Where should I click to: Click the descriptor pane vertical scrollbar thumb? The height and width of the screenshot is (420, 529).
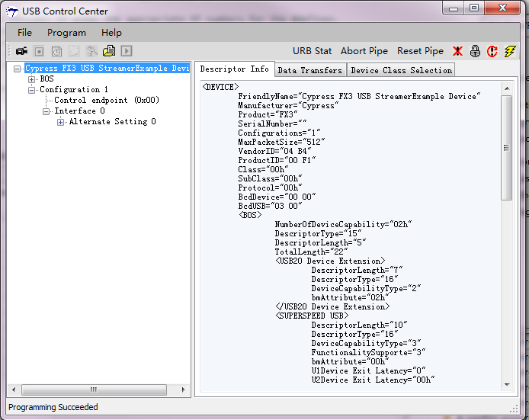[x=507, y=148]
